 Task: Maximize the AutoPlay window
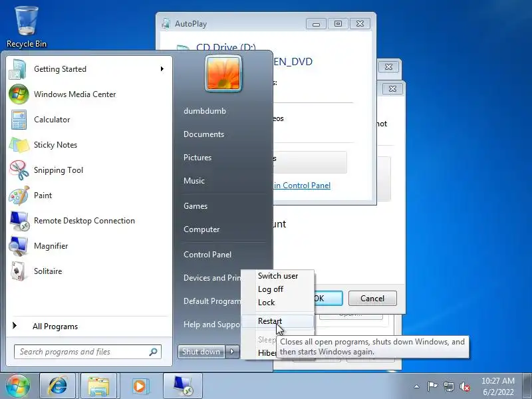click(338, 24)
